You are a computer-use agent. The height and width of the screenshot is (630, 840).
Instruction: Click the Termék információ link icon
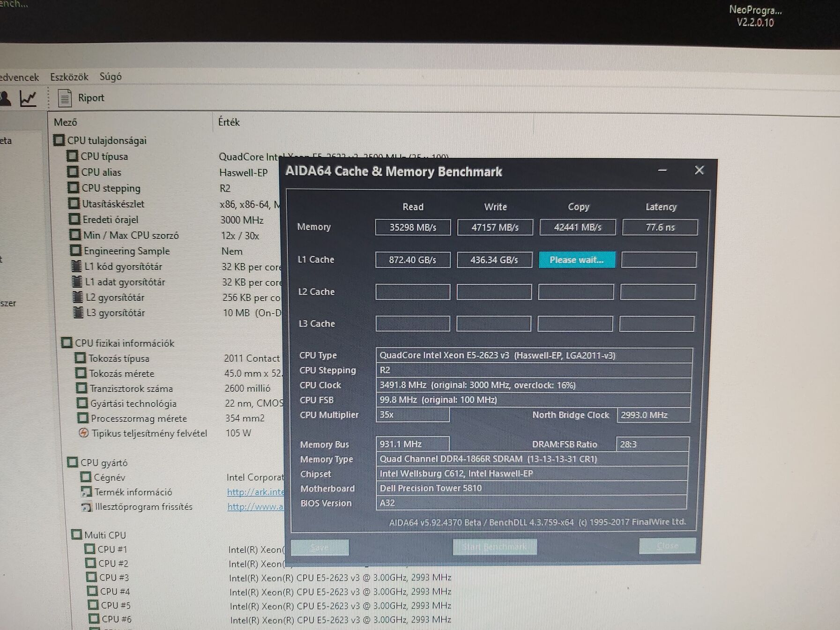click(x=86, y=492)
